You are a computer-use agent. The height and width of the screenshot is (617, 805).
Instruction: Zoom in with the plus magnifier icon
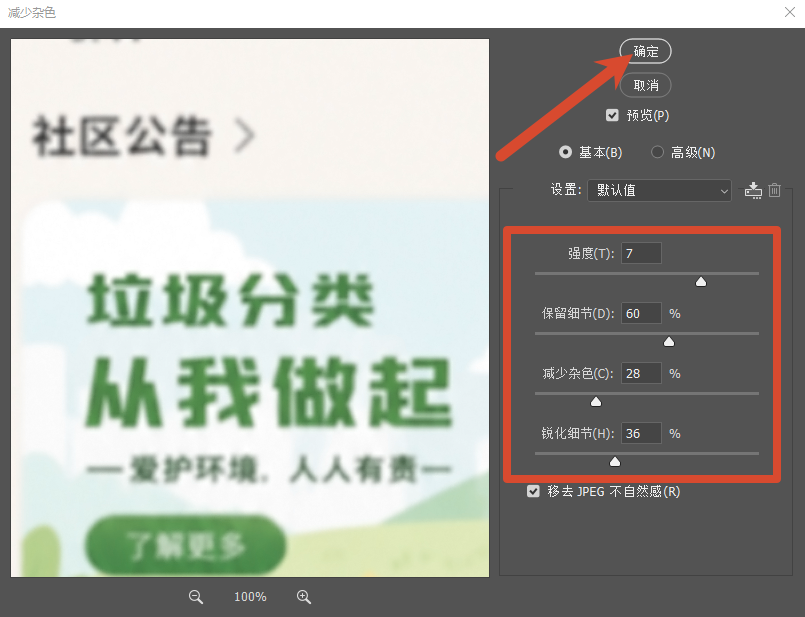pos(304,596)
